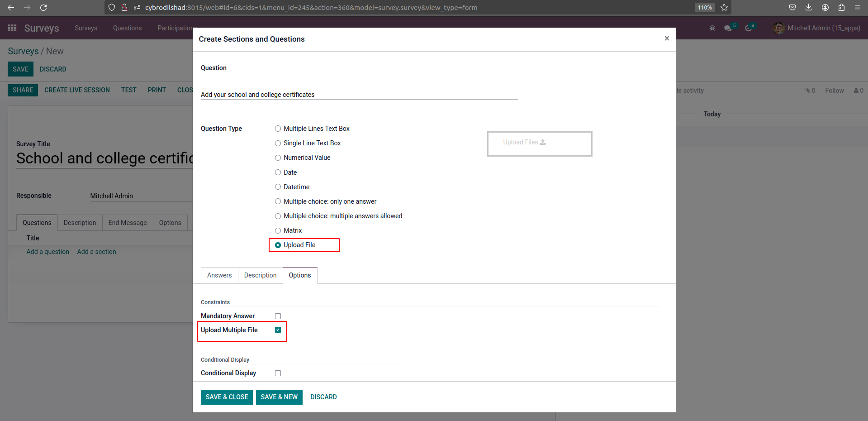Reload the page with refresh icon
The height and width of the screenshot is (421, 868).
(43, 7)
